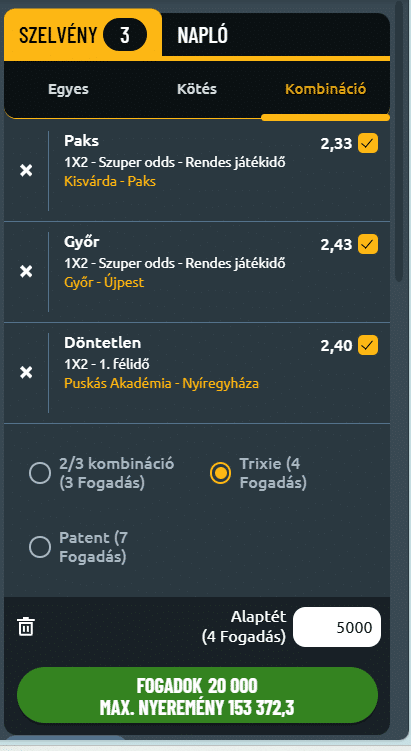Select the Trixie radio option
The image size is (411, 751).
(220, 473)
